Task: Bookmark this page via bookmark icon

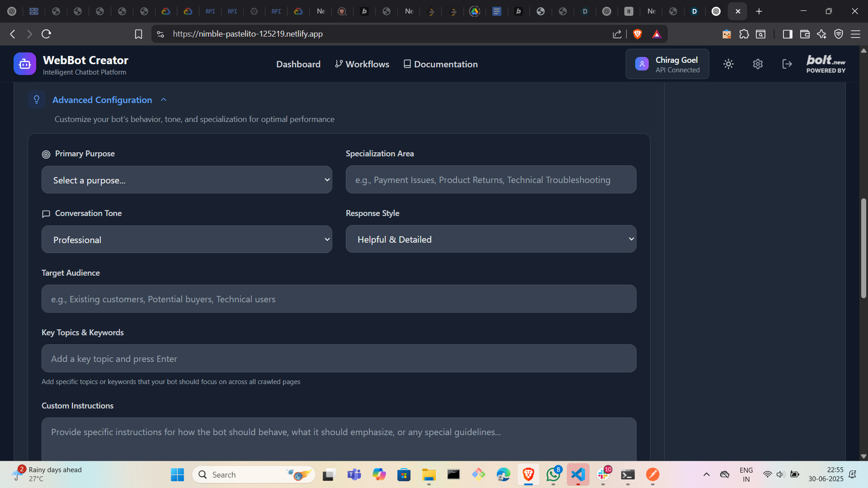Action: [138, 34]
